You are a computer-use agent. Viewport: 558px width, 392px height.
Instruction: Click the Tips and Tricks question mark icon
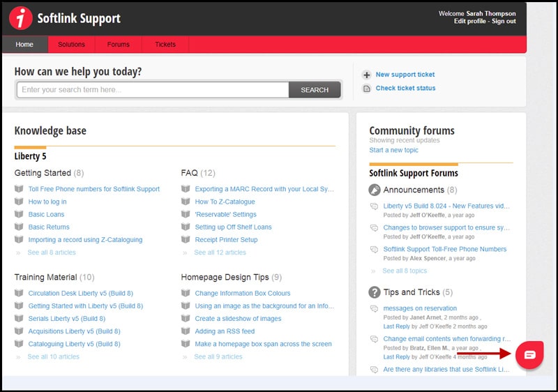click(x=375, y=292)
